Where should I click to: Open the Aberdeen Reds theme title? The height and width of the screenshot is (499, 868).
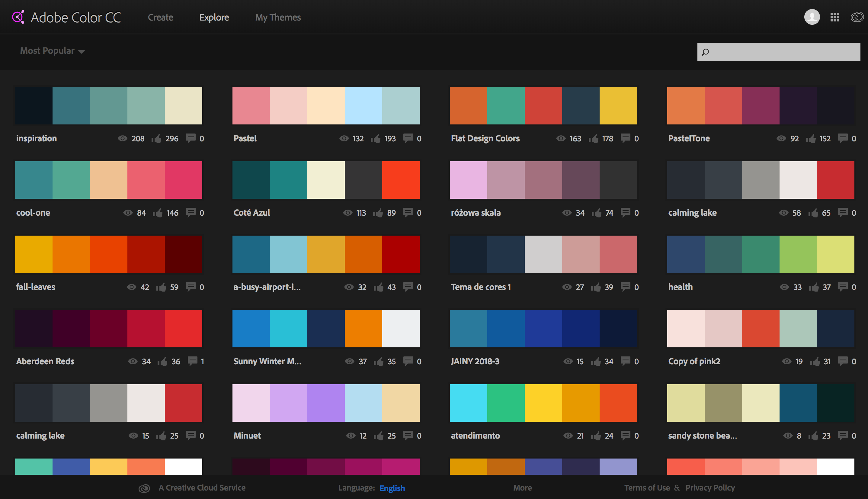pos(45,361)
